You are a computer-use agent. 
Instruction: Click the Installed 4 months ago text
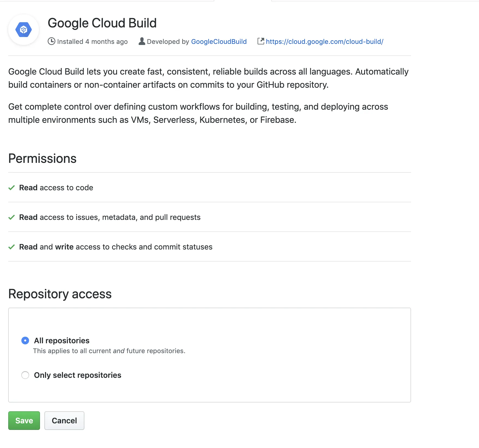pyautogui.click(x=92, y=42)
